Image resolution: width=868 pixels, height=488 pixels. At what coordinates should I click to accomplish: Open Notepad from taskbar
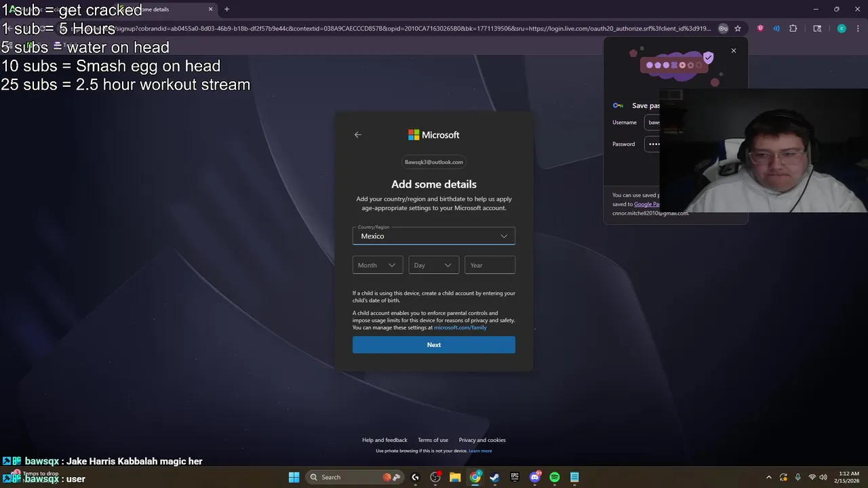click(574, 477)
